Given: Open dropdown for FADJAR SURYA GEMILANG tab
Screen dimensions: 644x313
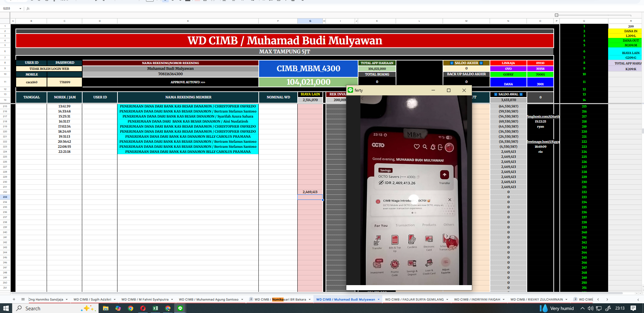Looking at the screenshot, I should click(447, 300).
